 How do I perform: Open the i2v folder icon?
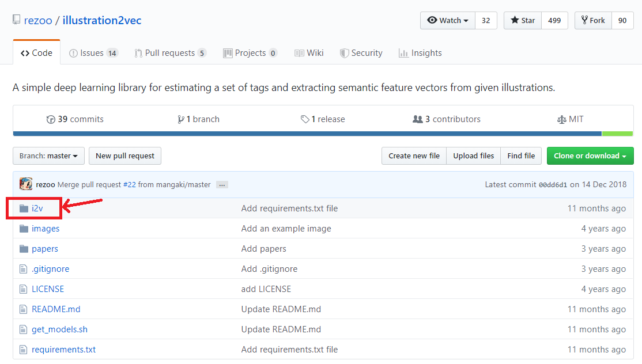pyautogui.click(x=24, y=208)
